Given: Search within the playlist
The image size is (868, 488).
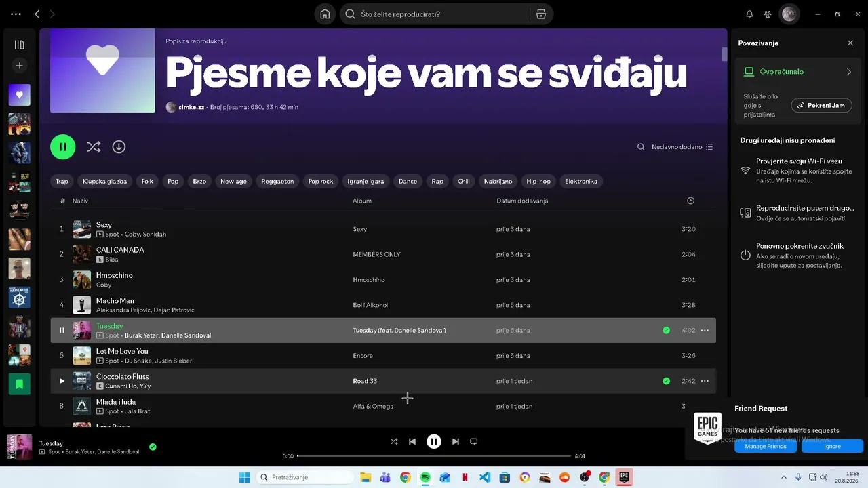Looking at the screenshot, I should tap(641, 147).
